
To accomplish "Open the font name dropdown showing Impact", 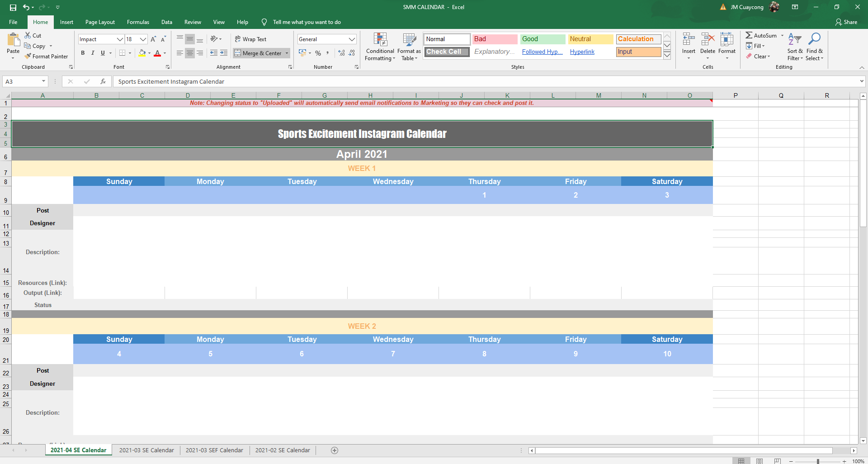I will (120, 39).
